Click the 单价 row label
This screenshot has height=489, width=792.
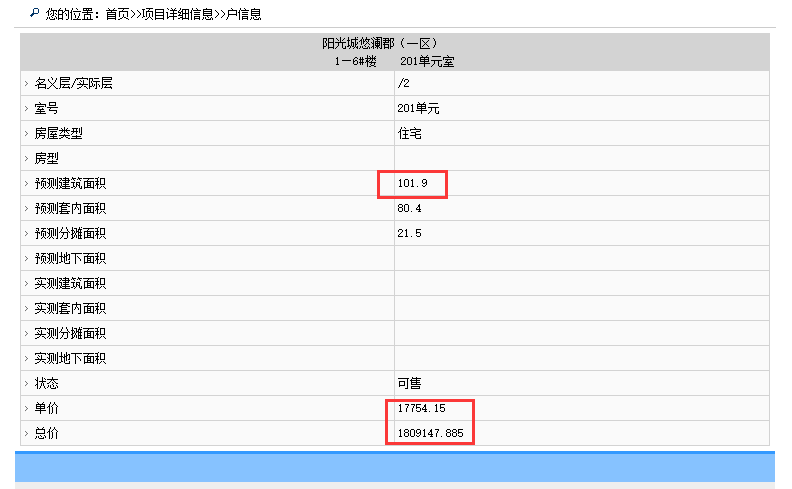[46, 408]
